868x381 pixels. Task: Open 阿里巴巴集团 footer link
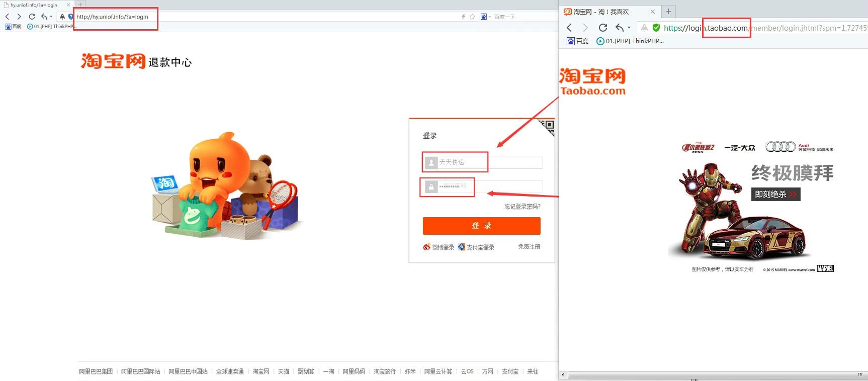tap(96, 371)
